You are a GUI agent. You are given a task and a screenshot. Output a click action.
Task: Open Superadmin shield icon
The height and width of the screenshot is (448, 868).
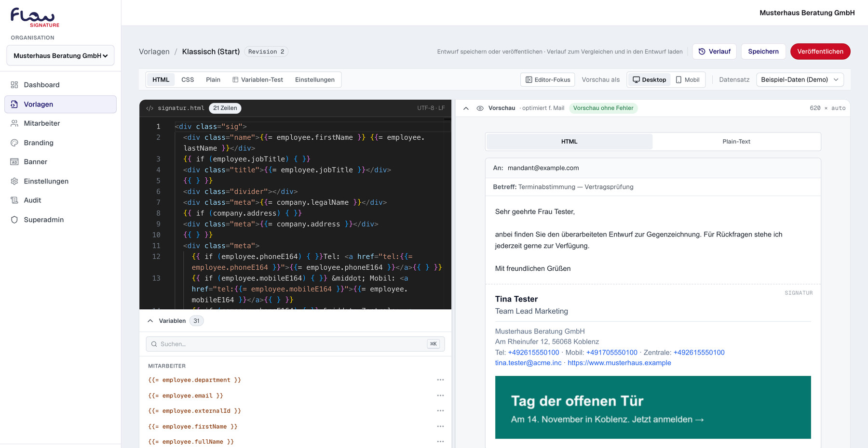tap(14, 220)
